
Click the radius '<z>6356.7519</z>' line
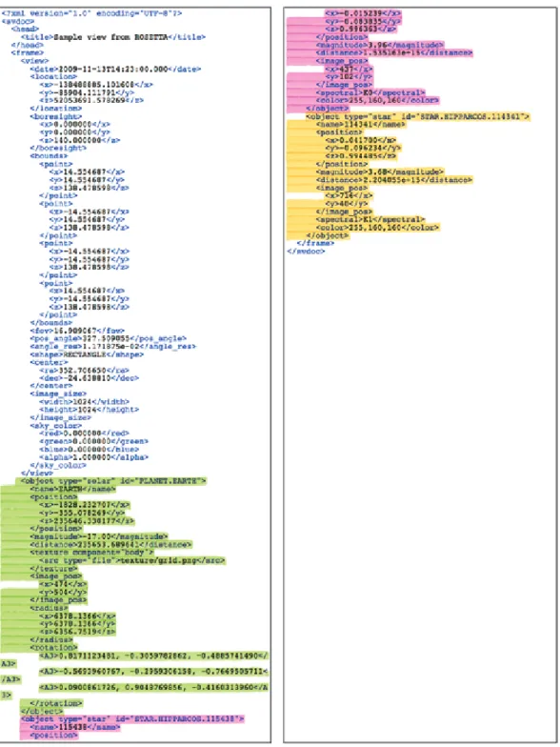(x=77, y=632)
